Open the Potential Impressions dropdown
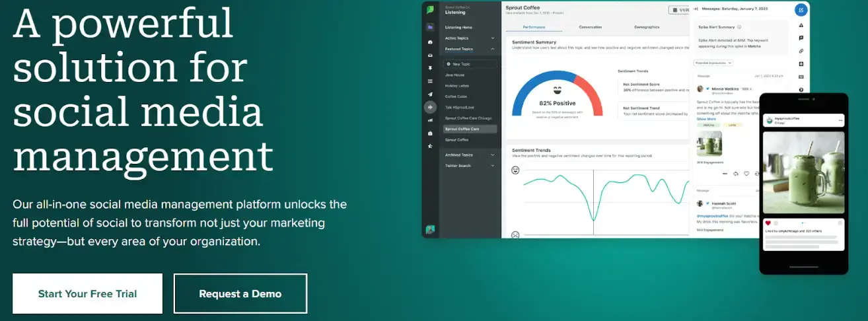The image size is (868, 321). [x=713, y=63]
